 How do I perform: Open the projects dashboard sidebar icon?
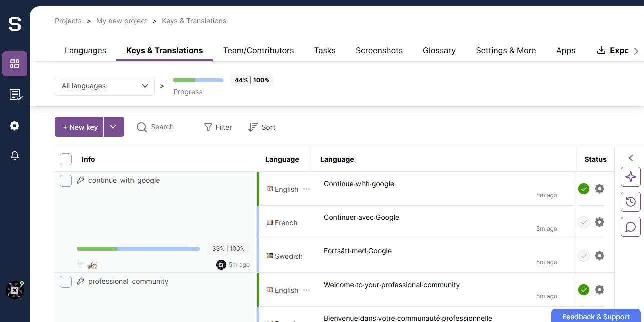pyautogui.click(x=15, y=64)
